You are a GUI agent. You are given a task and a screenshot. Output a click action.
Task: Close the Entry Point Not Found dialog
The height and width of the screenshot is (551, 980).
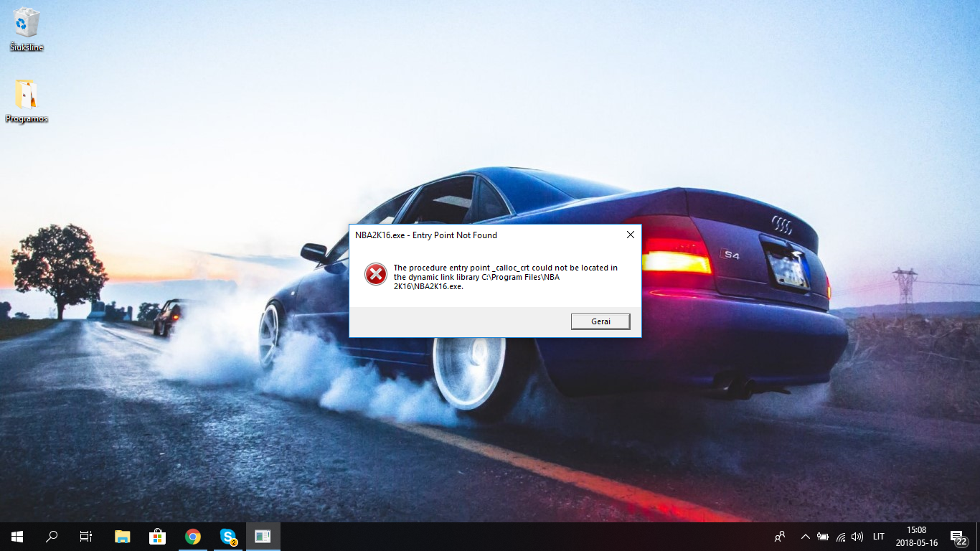(630, 235)
